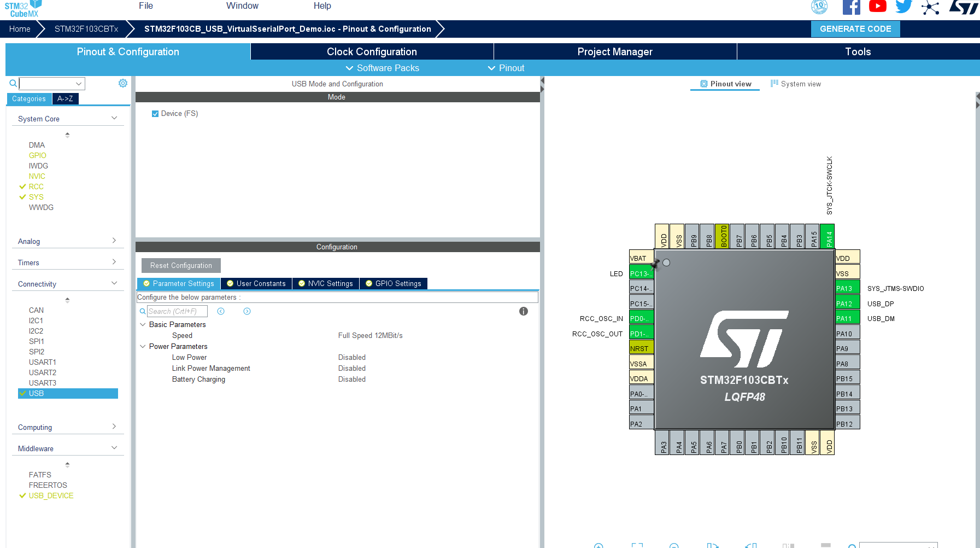The height and width of the screenshot is (548, 980).
Task: Open the Twitter bird icon link
Action: coord(903,7)
